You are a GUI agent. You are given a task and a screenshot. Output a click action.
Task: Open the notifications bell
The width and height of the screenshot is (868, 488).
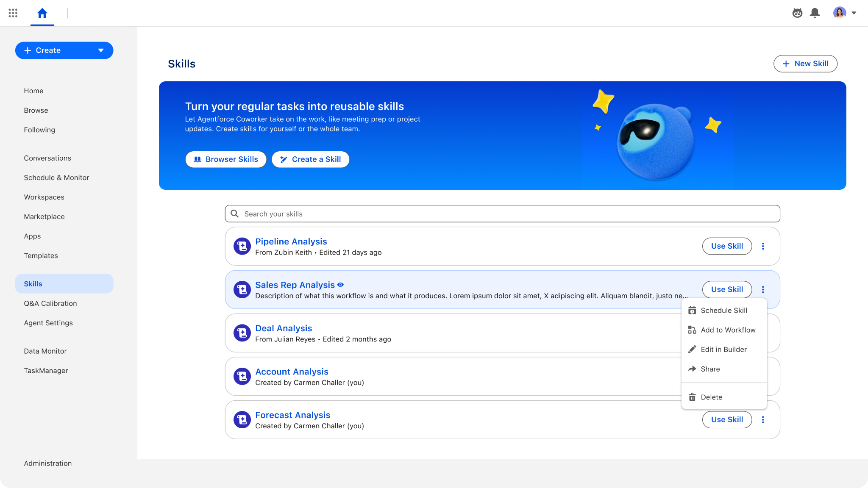[815, 13]
